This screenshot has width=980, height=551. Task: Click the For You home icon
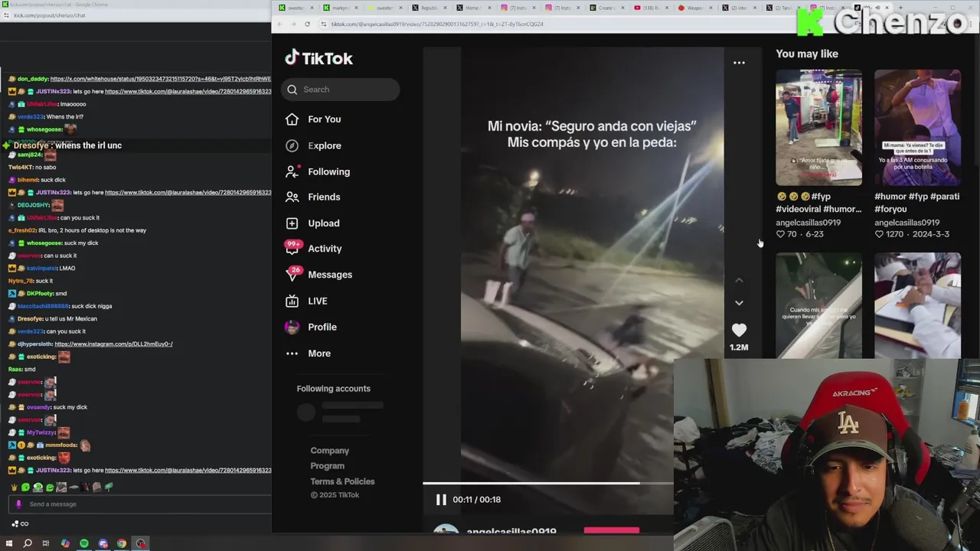tap(292, 119)
